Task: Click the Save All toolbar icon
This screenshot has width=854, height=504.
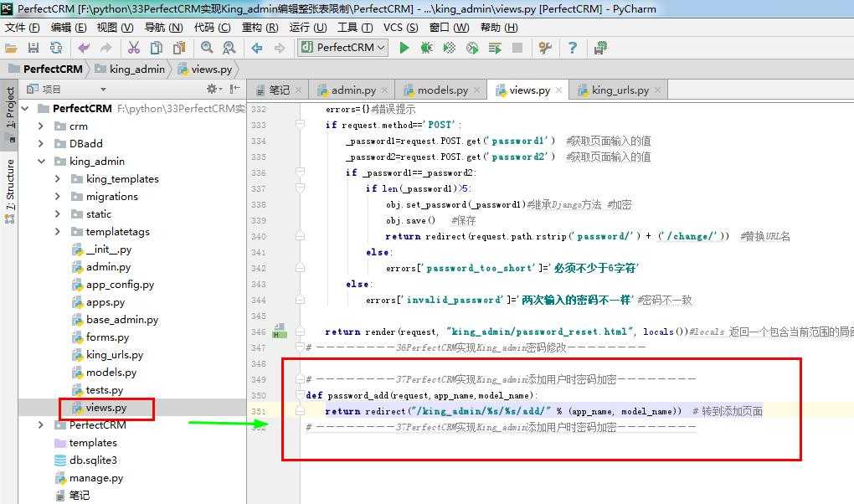Action: click(x=33, y=48)
